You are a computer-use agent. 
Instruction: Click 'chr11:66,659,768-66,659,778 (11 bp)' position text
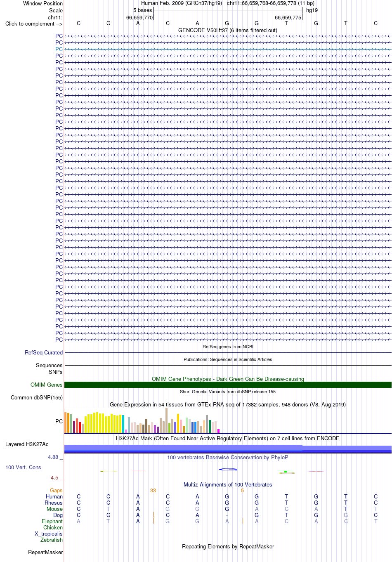point(271,3)
